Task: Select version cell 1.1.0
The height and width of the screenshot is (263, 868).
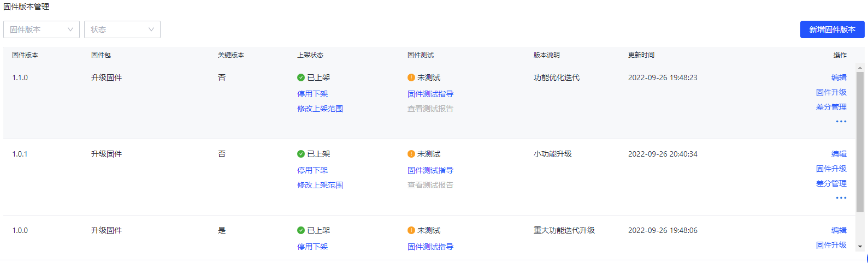Action: [20, 77]
